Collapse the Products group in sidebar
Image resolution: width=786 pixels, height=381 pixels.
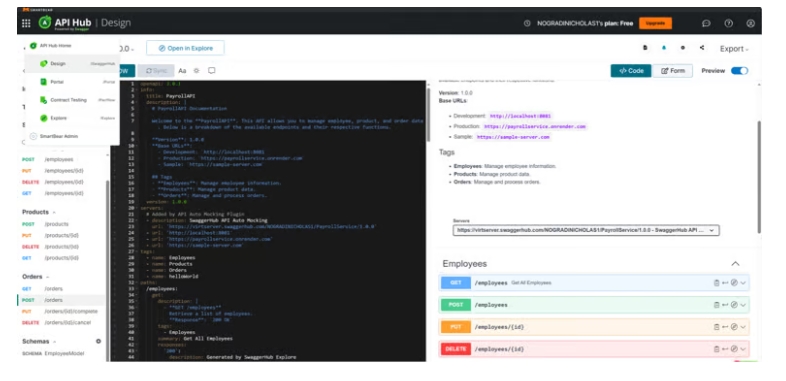click(x=54, y=212)
